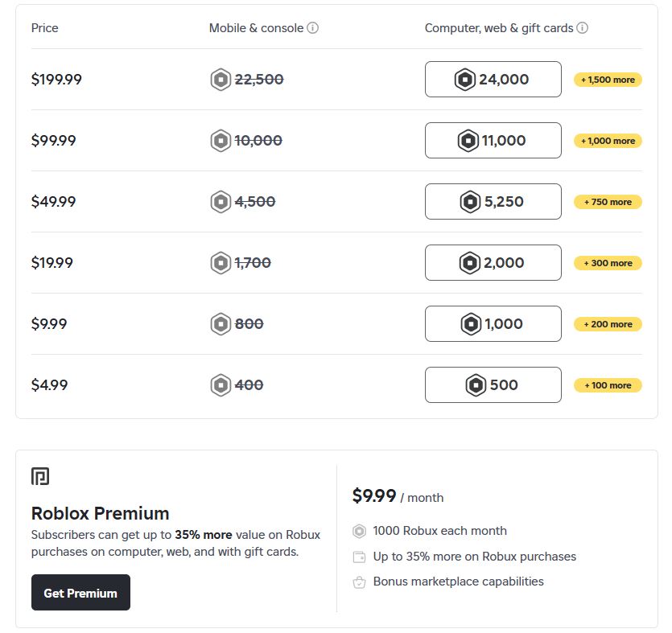Click the info icon beside Computer, web & gift cards

(x=581, y=27)
